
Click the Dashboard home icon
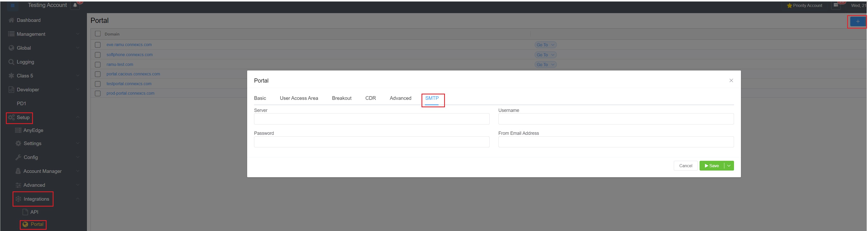12,20
